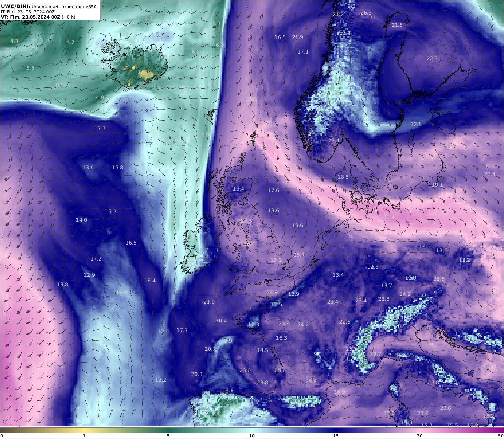
Task: Click the 20.4 value label
Action: (x=221, y=320)
